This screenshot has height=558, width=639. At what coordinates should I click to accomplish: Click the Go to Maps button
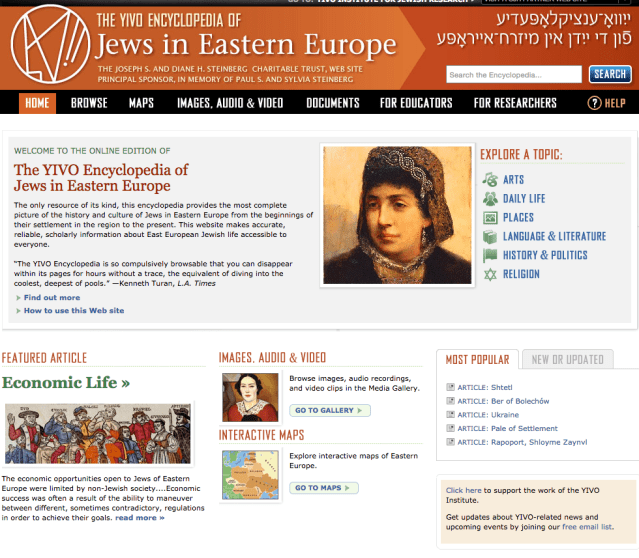click(324, 488)
